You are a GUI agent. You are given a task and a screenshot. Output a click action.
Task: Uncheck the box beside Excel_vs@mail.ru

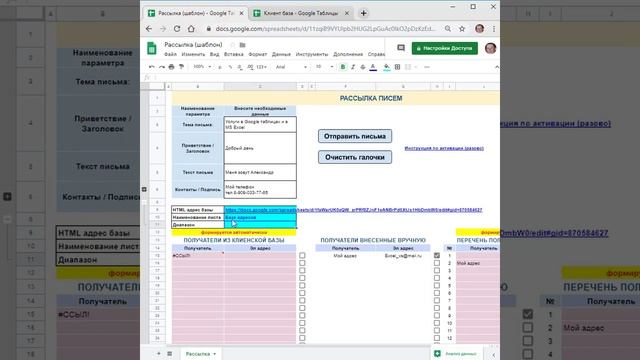[437, 256]
